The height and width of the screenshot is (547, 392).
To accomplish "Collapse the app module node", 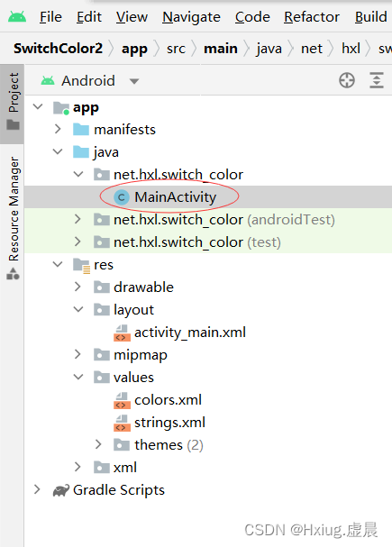I will click(38, 106).
